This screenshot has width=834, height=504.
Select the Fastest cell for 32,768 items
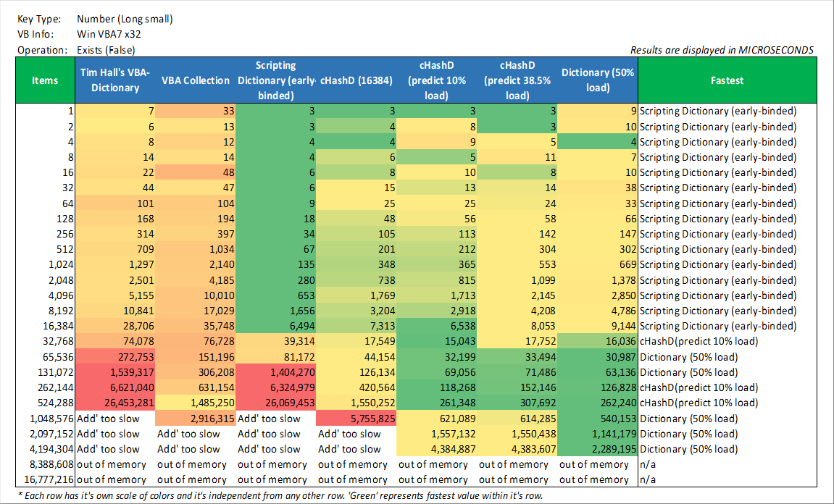(727, 342)
